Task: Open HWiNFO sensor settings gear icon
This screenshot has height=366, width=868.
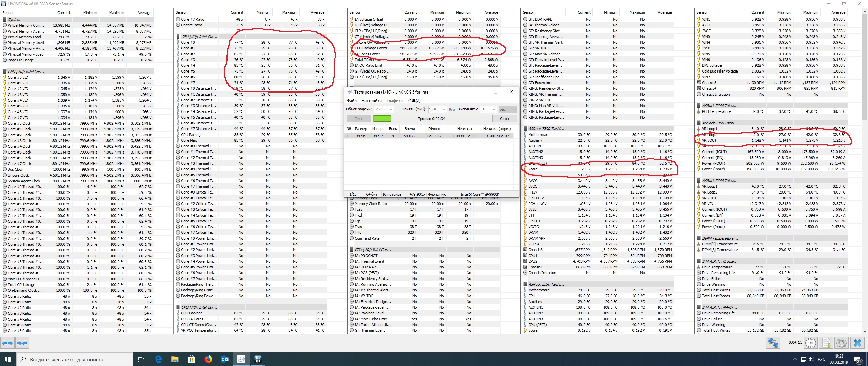Action: 842,343
